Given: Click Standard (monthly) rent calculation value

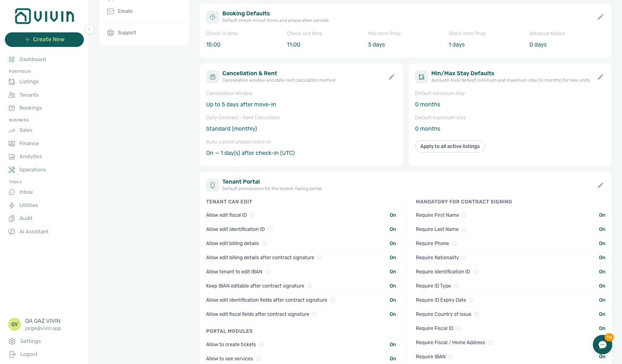Looking at the screenshot, I should coord(232,129).
